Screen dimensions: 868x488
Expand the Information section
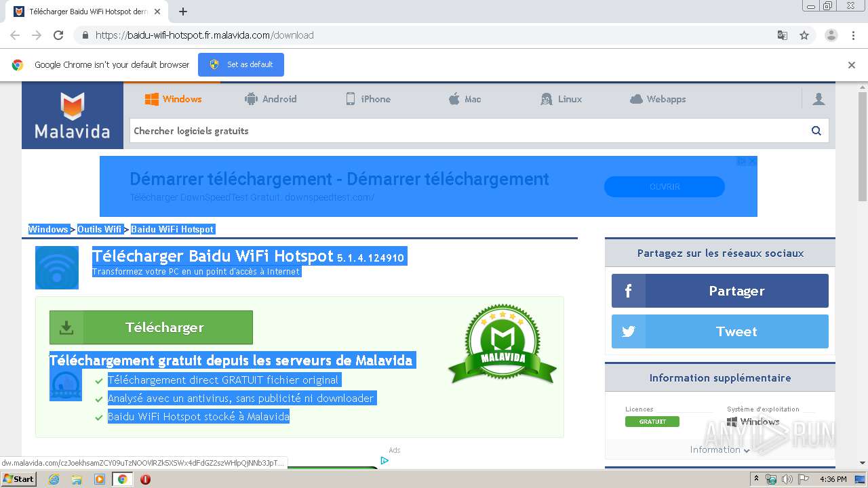pyautogui.click(x=720, y=449)
